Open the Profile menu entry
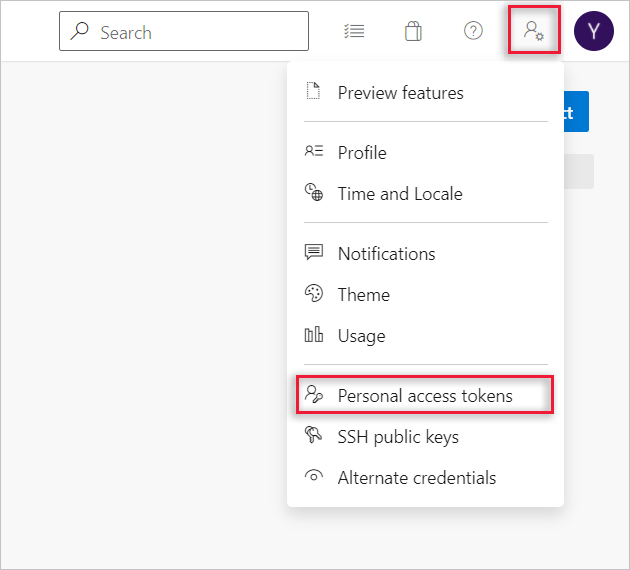 point(362,152)
